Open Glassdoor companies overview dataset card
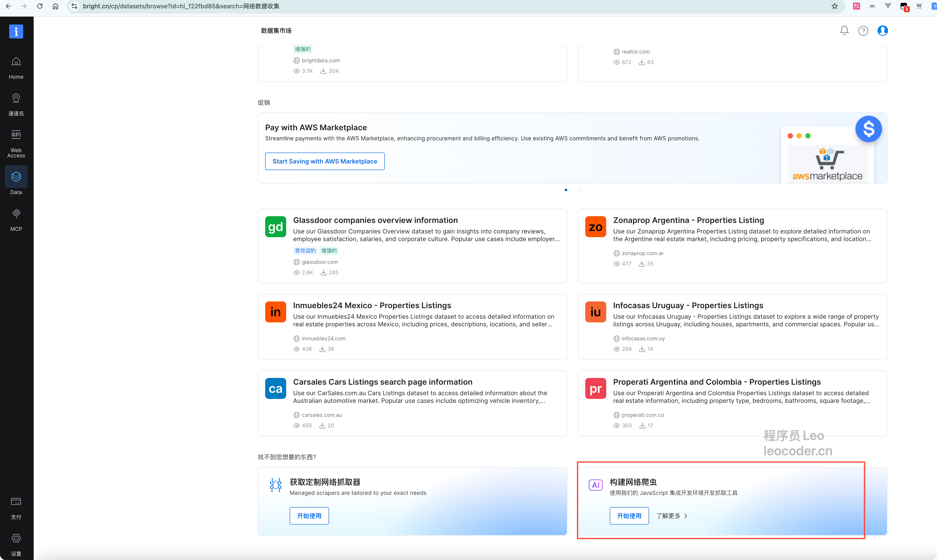Screen dimensions: 937x560 375,220
